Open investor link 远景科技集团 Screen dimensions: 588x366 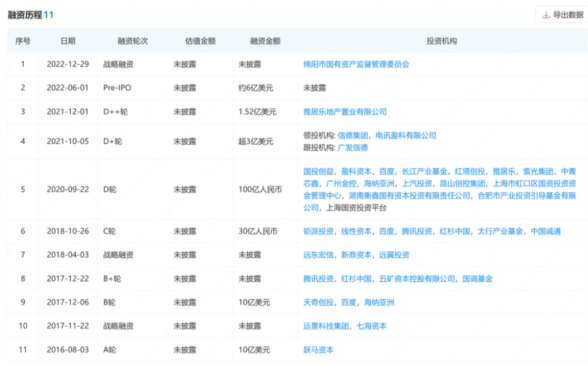pyautogui.click(x=326, y=326)
